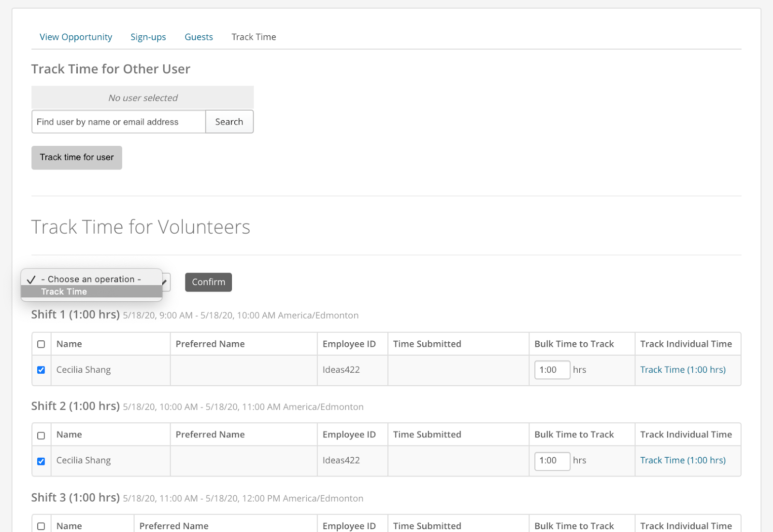Click the No user selected label

pos(143,98)
